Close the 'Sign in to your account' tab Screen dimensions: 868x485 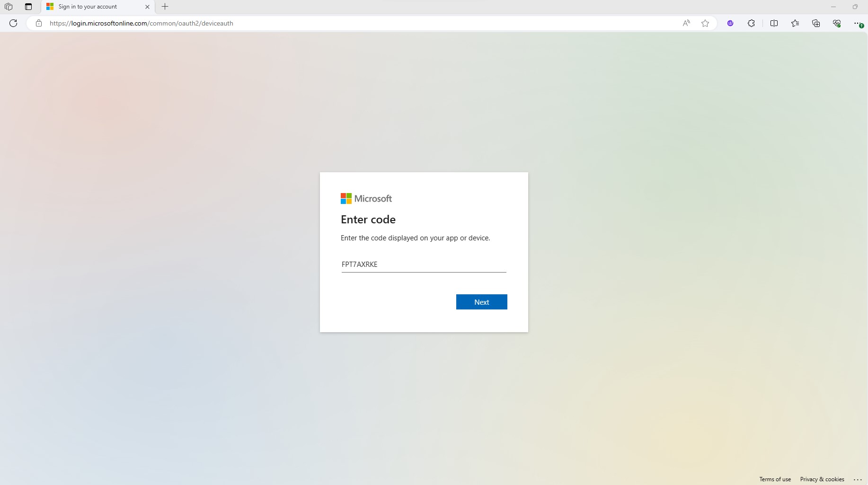147,7
